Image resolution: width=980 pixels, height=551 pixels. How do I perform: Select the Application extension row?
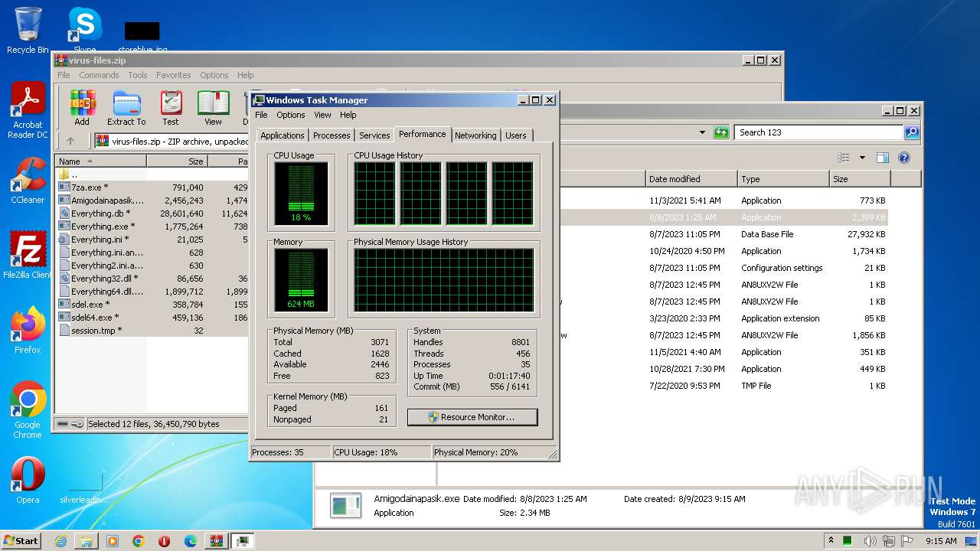point(723,318)
